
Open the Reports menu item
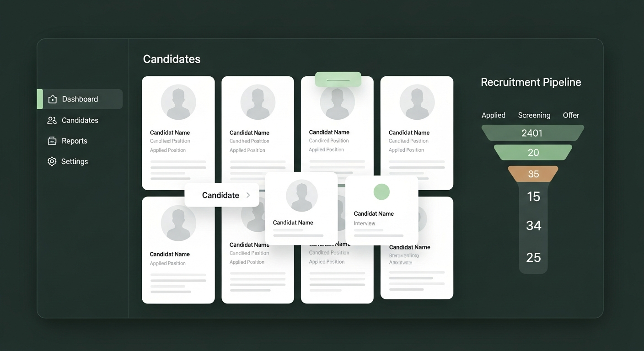tap(74, 141)
